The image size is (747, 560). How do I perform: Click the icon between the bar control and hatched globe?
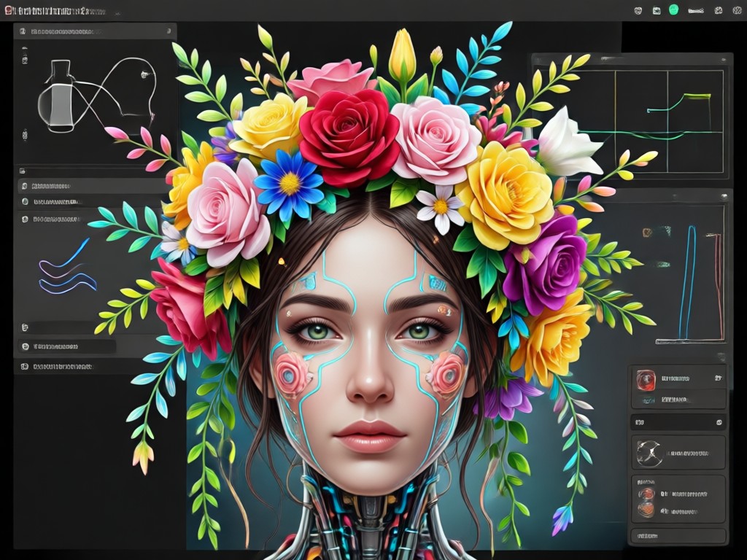coord(719,10)
